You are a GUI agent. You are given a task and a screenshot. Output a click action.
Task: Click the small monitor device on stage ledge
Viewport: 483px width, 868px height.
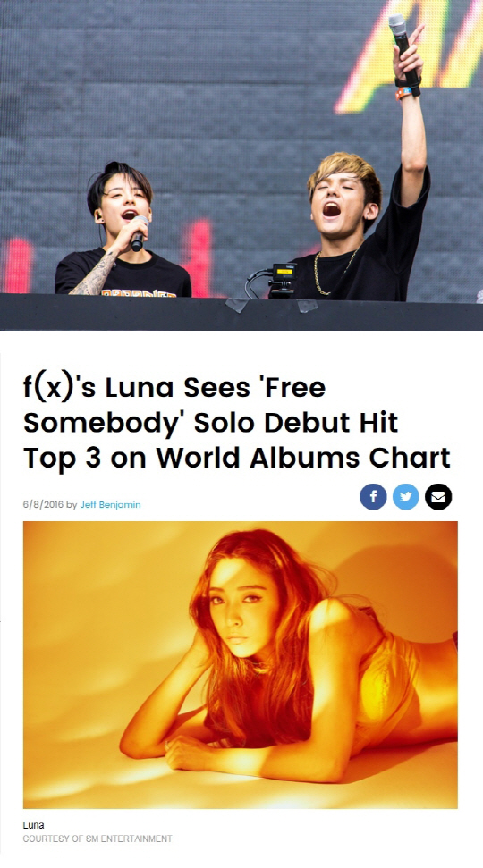click(284, 280)
